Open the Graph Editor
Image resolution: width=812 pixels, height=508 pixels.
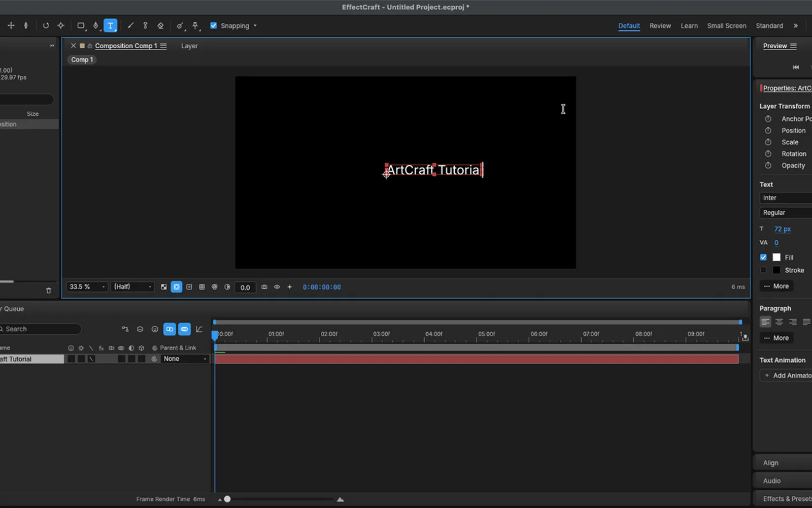pos(199,329)
